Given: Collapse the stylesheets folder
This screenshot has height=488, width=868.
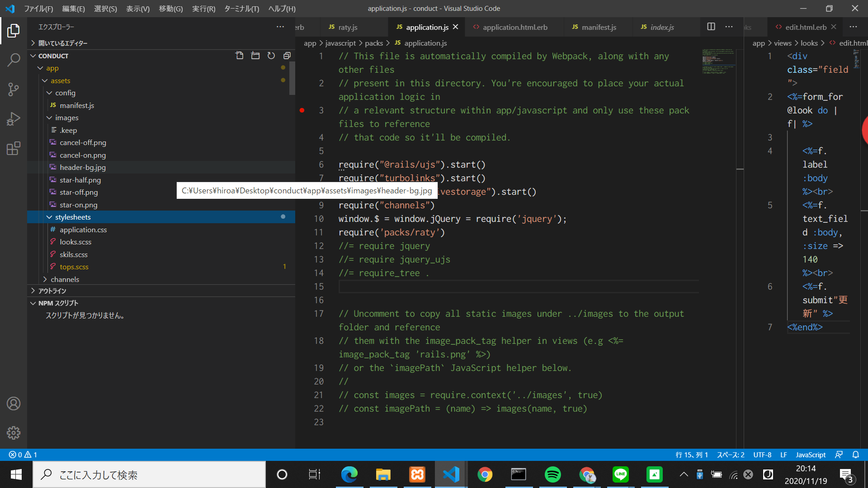Looking at the screenshot, I should [x=49, y=217].
